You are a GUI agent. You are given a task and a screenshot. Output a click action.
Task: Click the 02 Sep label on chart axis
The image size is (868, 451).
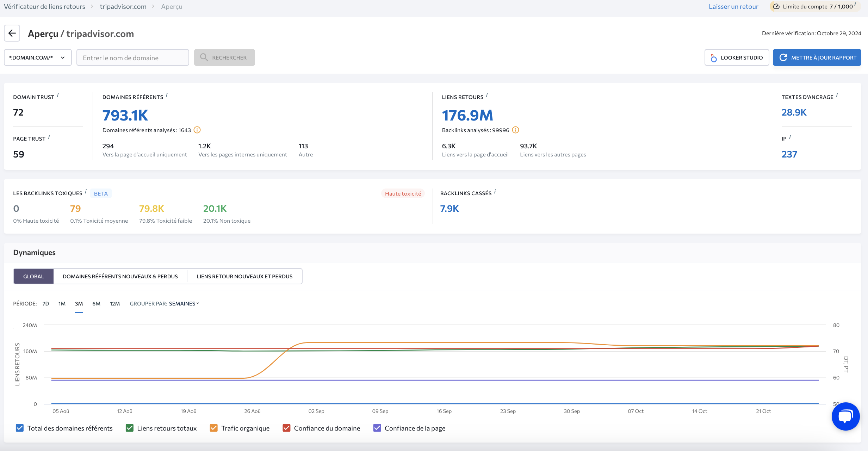pyautogui.click(x=316, y=411)
